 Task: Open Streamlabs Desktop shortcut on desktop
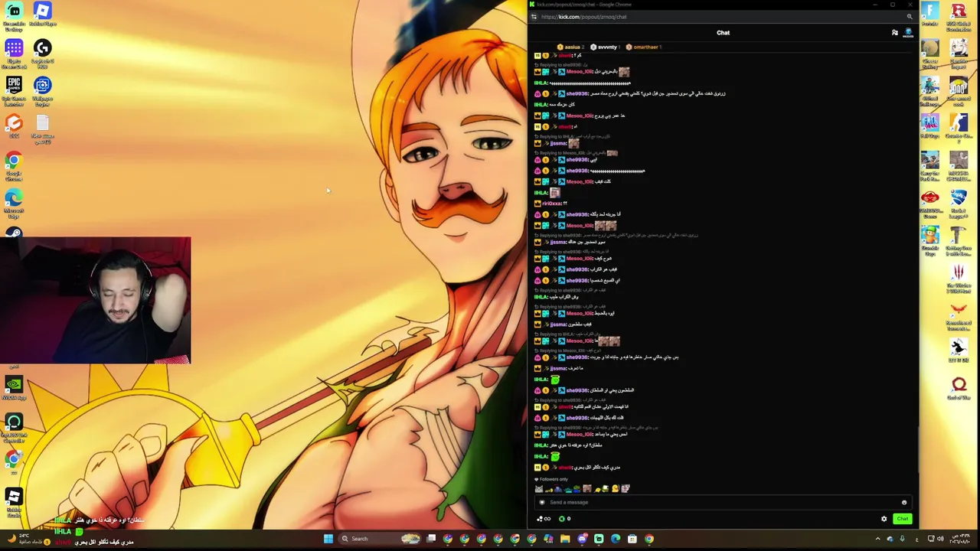(x=14, y=15)
